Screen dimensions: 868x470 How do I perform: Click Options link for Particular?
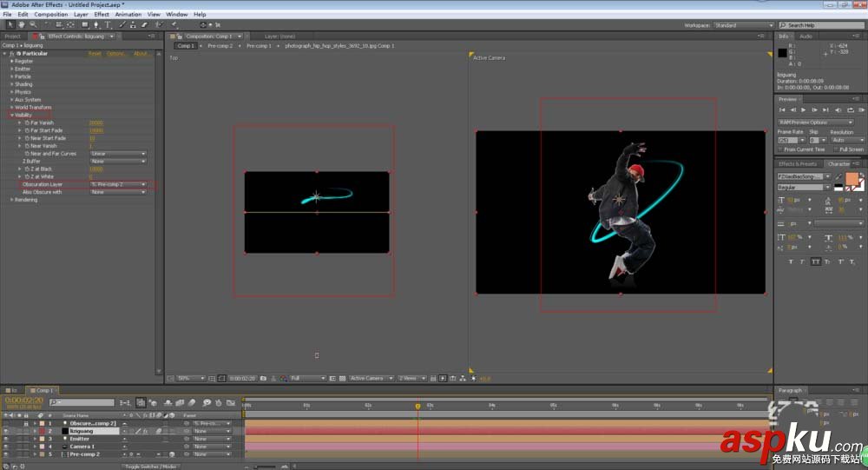pyautogui.click(x=115, y=54)
